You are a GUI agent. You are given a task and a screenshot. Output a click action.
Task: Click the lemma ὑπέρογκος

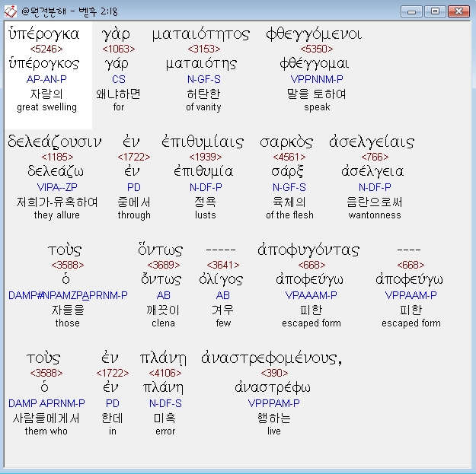click(x=43, y=63)
